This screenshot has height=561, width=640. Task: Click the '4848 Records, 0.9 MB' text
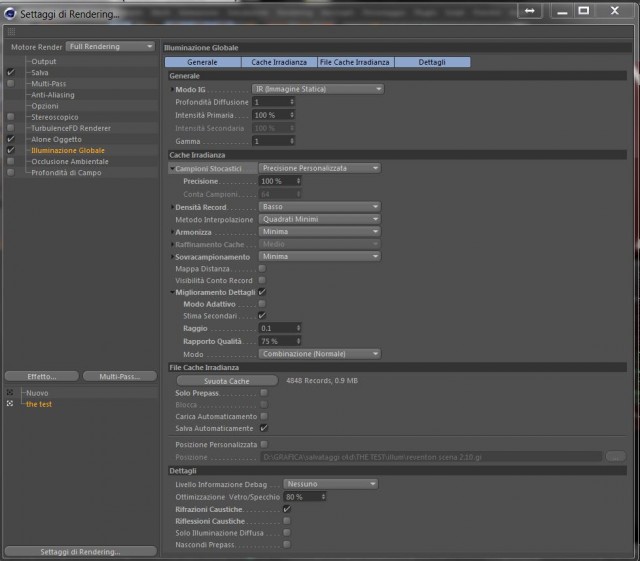pyautogui.click(x=322, y=381)
